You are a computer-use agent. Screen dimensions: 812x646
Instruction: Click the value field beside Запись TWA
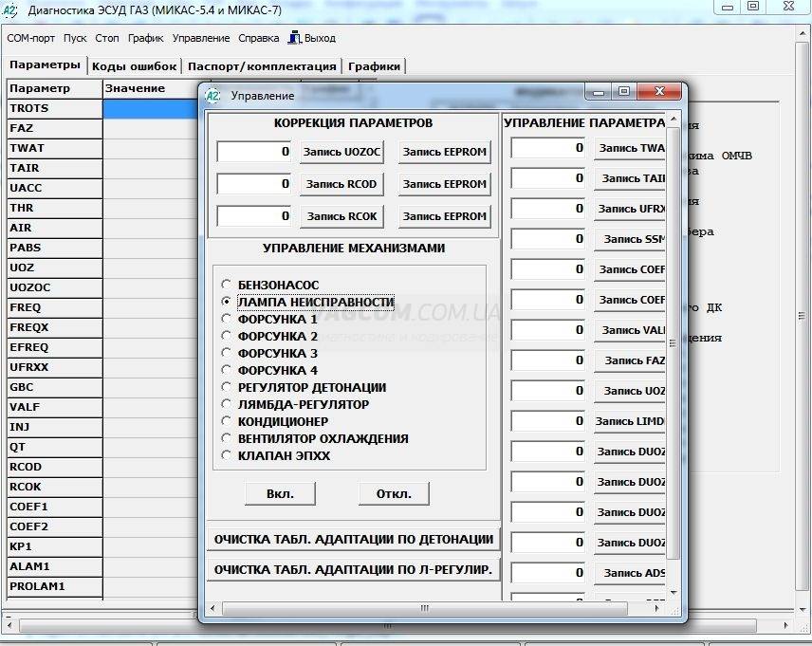[548, 148]
